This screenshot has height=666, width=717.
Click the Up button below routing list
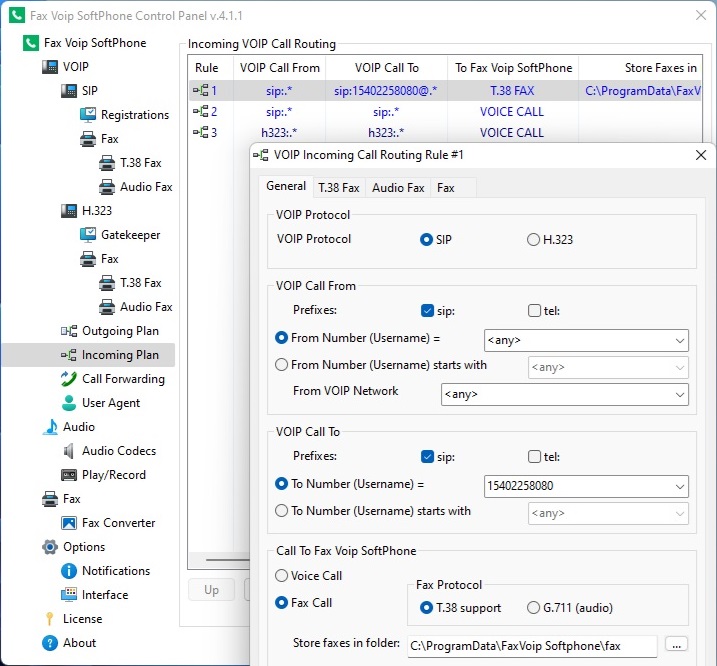tap(211, 590)
